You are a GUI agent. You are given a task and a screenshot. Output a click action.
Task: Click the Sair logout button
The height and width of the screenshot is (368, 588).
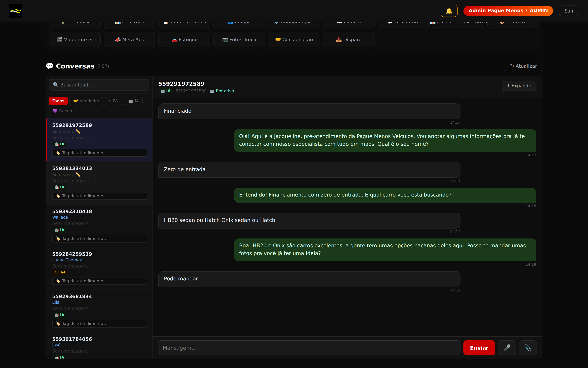569,11
